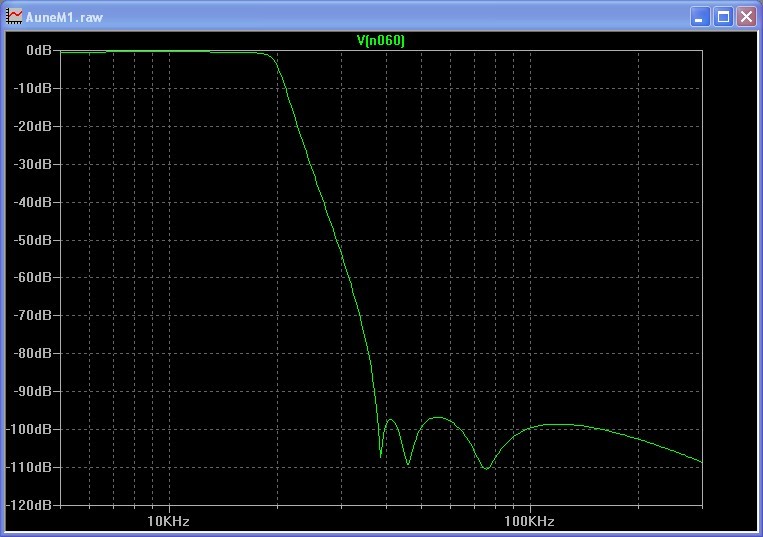Click the -20dB axis label
Screen dimensions: 763x537
33,126
